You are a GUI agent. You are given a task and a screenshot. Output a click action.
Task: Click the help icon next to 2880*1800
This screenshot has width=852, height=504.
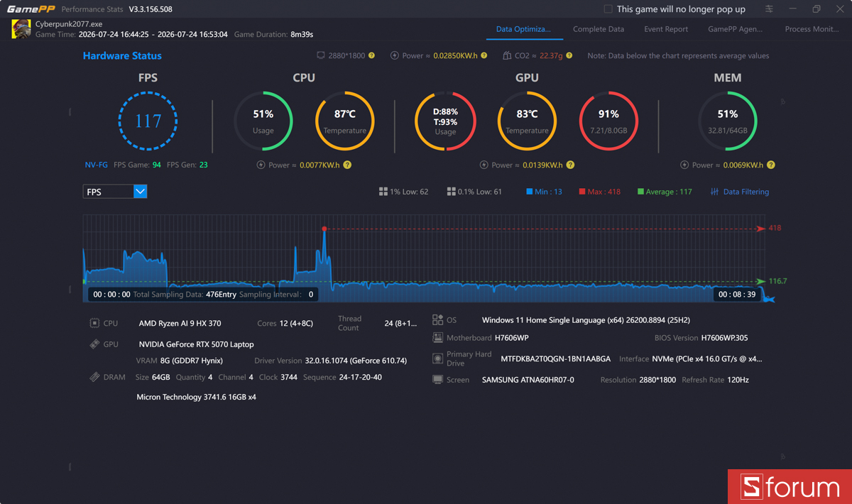click(x=371, y=55)
